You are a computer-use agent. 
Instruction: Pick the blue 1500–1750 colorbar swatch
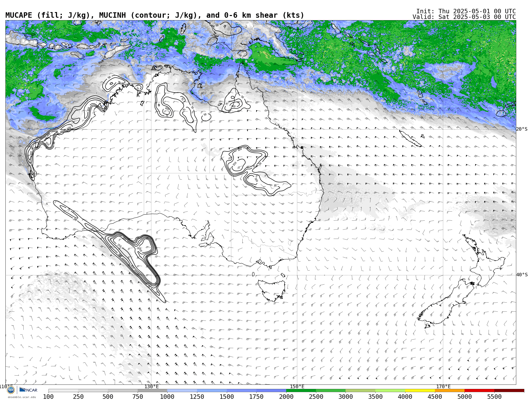point(242,391)
